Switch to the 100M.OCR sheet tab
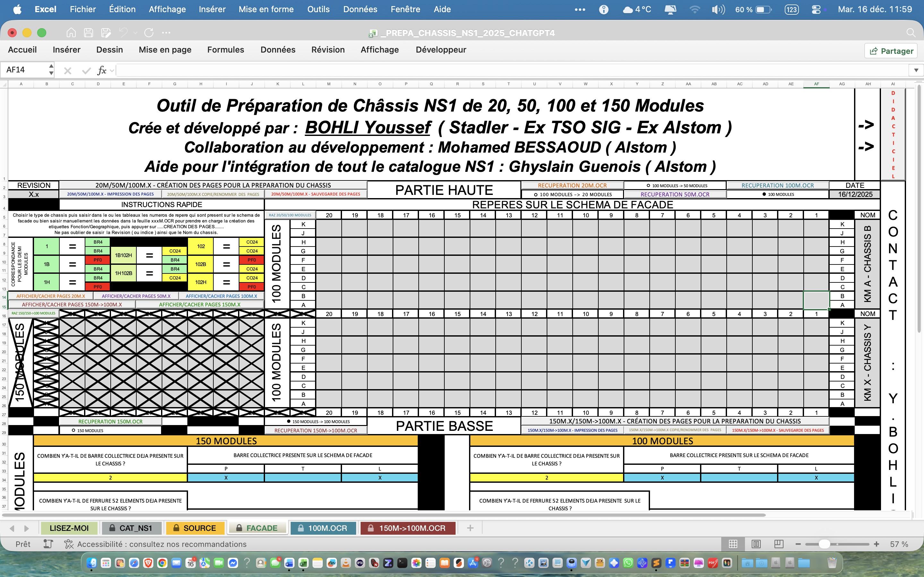The image size is (924, 577). [x=323, y=528]
